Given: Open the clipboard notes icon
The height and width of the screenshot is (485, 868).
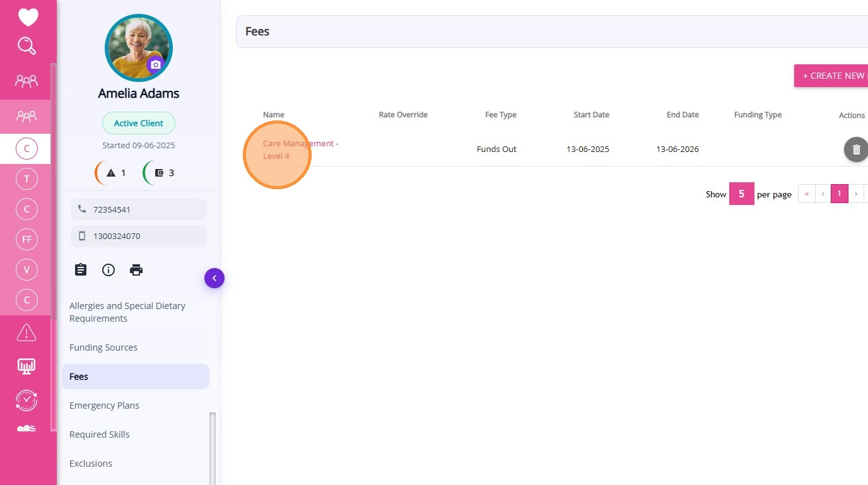Looking at the screenshot, I should (81, 270).
